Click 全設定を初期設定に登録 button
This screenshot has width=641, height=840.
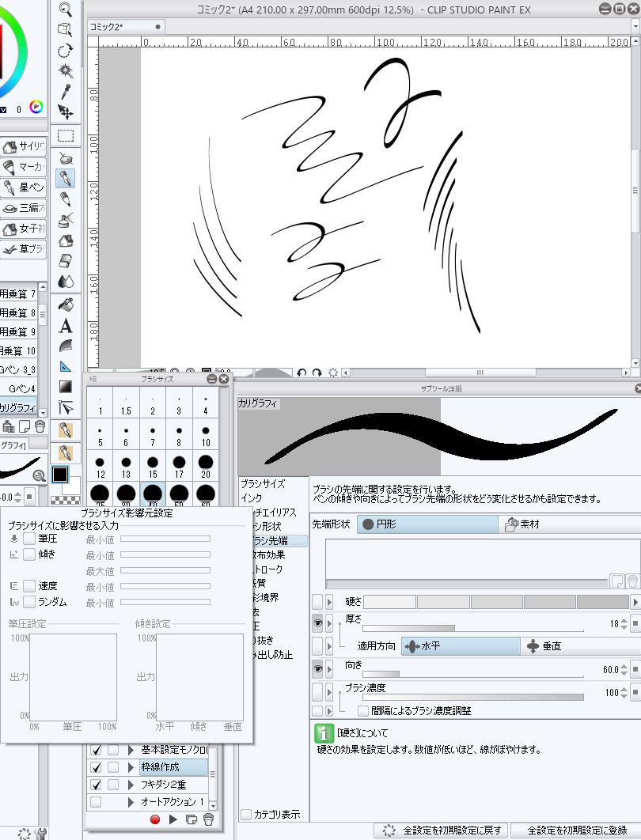pos(575,830)
